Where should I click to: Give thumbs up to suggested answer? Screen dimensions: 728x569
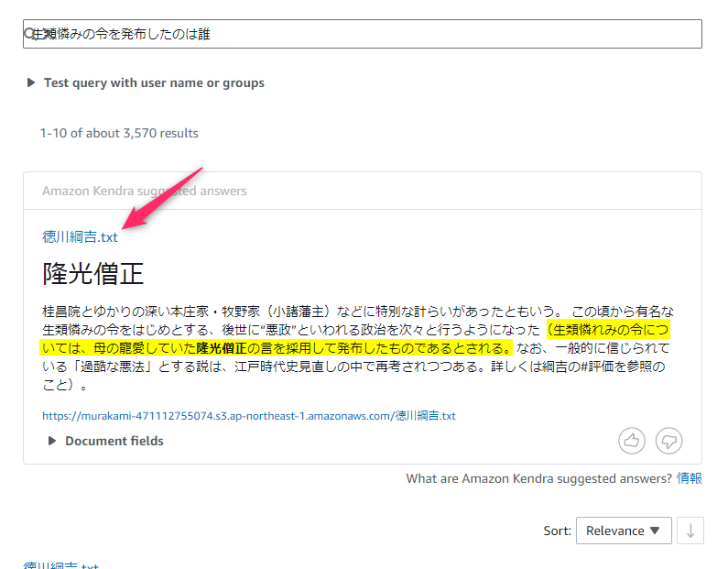coord(632,441)
